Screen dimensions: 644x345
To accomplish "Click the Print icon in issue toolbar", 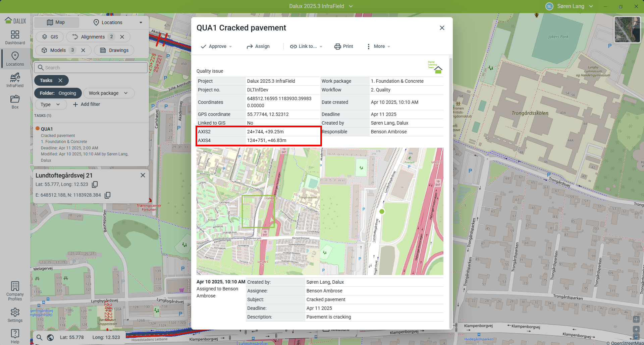I will (x=337, y=47).
